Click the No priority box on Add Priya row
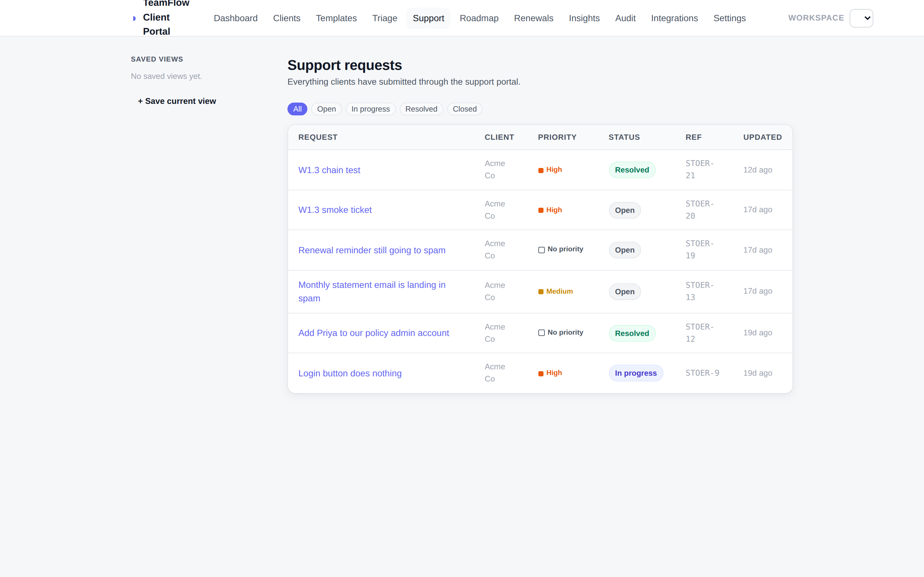924x577 pixels. click(542, 333)
